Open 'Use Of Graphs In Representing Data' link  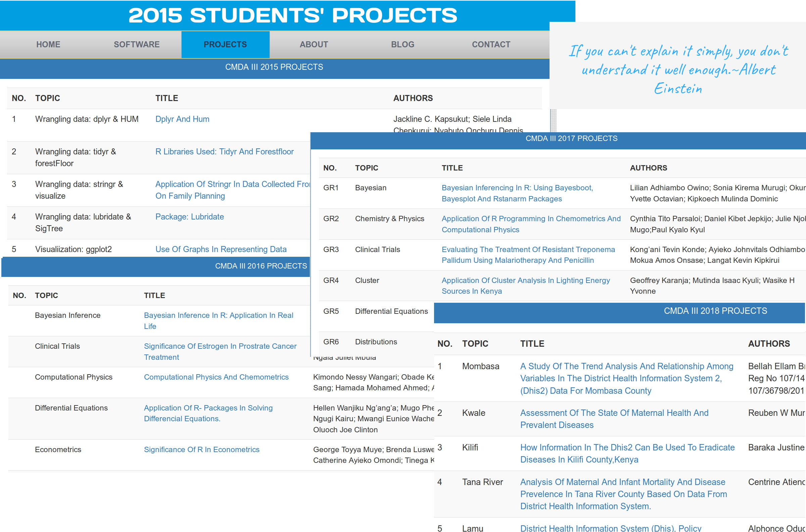tap(221, 249)
